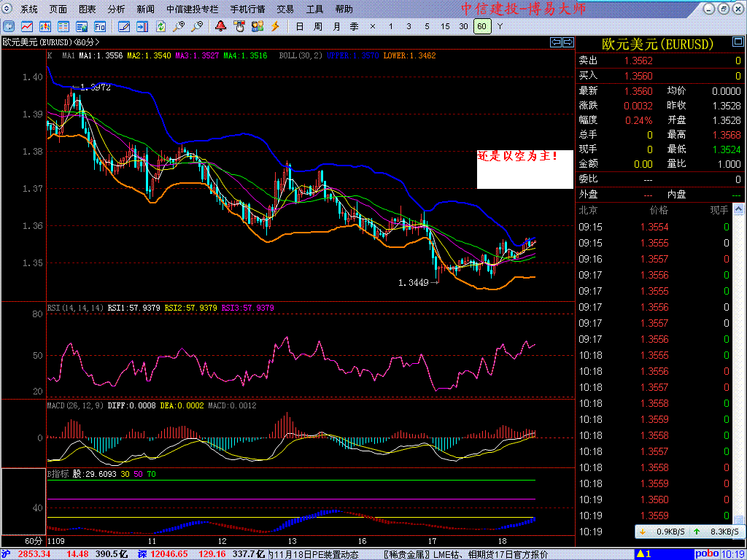747x560 pixels.
Task: Click the lightning bolt quick trade icon
Action: [275, 26]
